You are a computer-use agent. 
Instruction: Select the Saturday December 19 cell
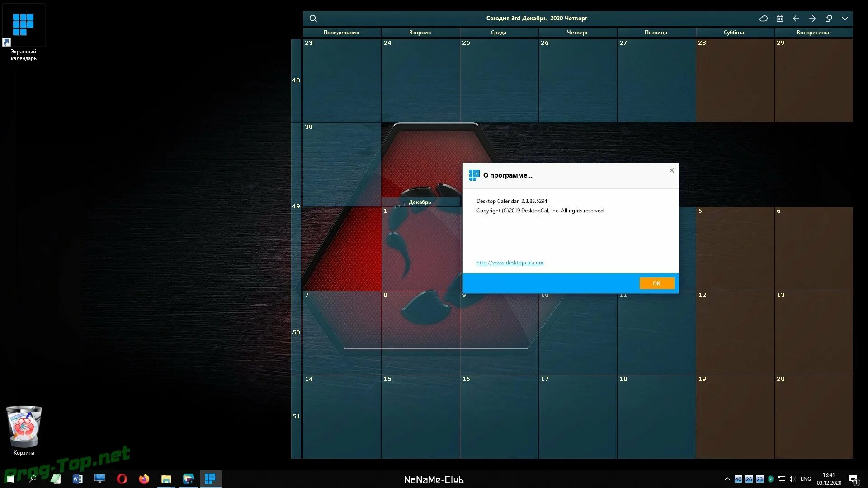click(735, 416)
